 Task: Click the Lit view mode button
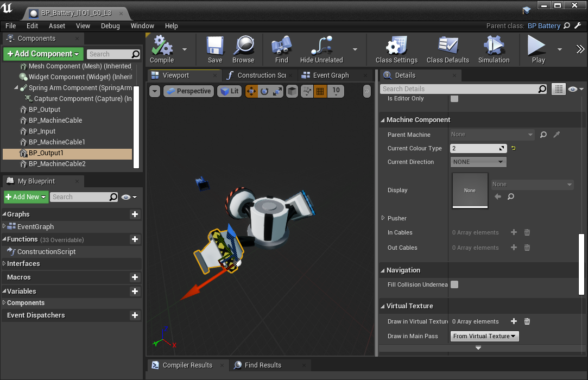(229, 91)
